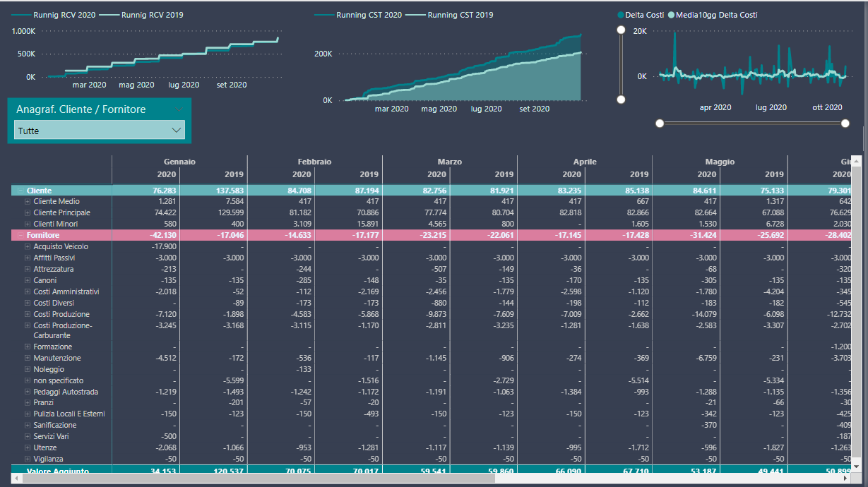This screenshot has width=868, height=487.
Task: Expand the Costi Produzione row
Action: coord(28,314)
